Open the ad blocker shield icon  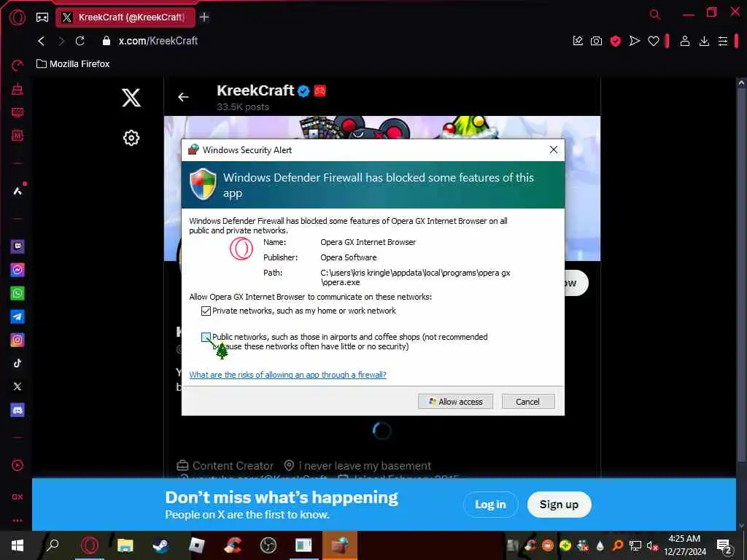click(x=616, y=41)
